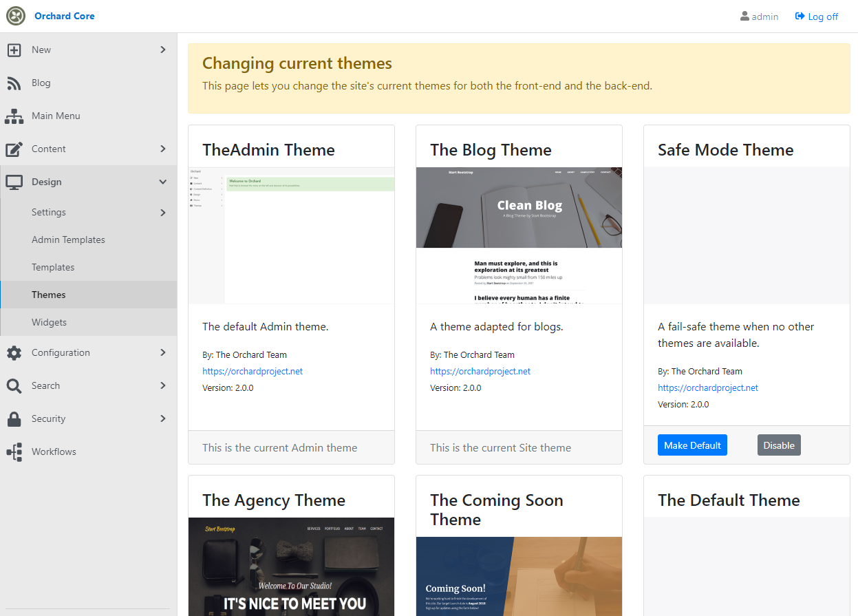Expand the Configuration menu chevron
The width and height of the screenshot is (858, 616).
(x=163, y=352)
